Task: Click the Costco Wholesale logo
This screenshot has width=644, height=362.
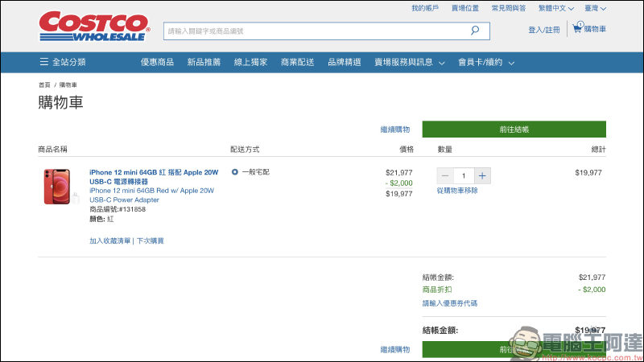Action: pos(94,27)
